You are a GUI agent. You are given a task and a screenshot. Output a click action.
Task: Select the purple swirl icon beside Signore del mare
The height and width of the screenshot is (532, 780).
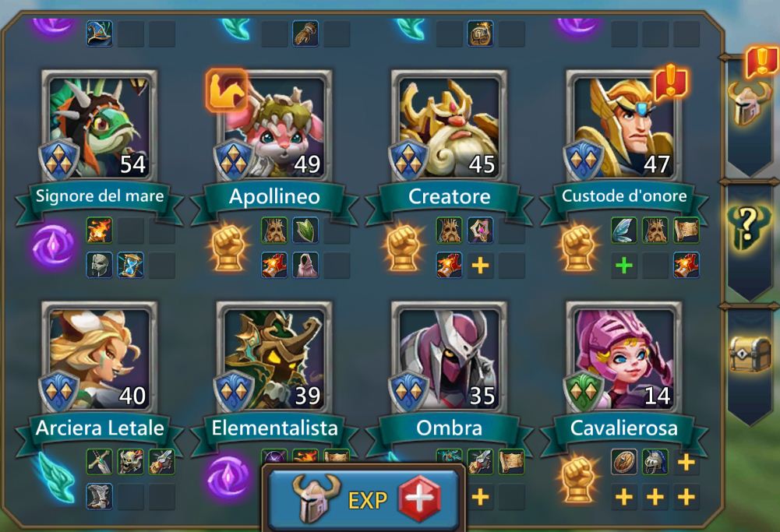[x=53, y=246]
